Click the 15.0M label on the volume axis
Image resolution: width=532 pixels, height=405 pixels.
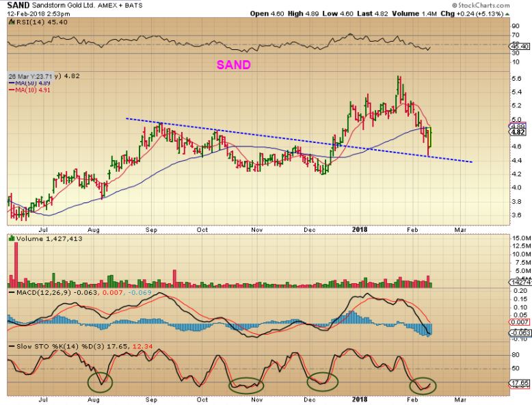pyautogui.click(x=522, y=238)
